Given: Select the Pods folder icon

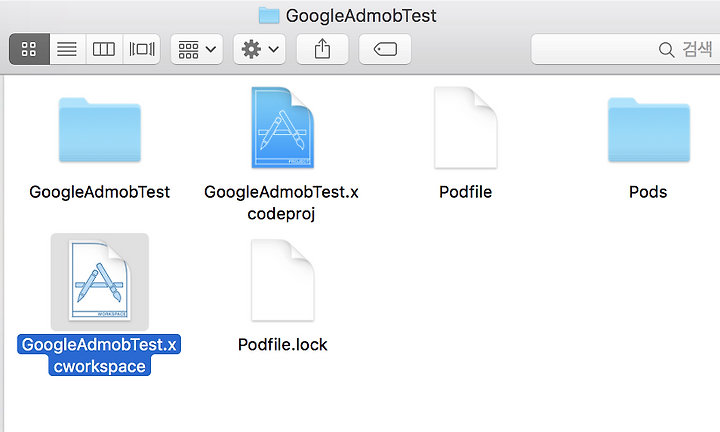Looking at the screenshot, I should click(x=649, y=130).
